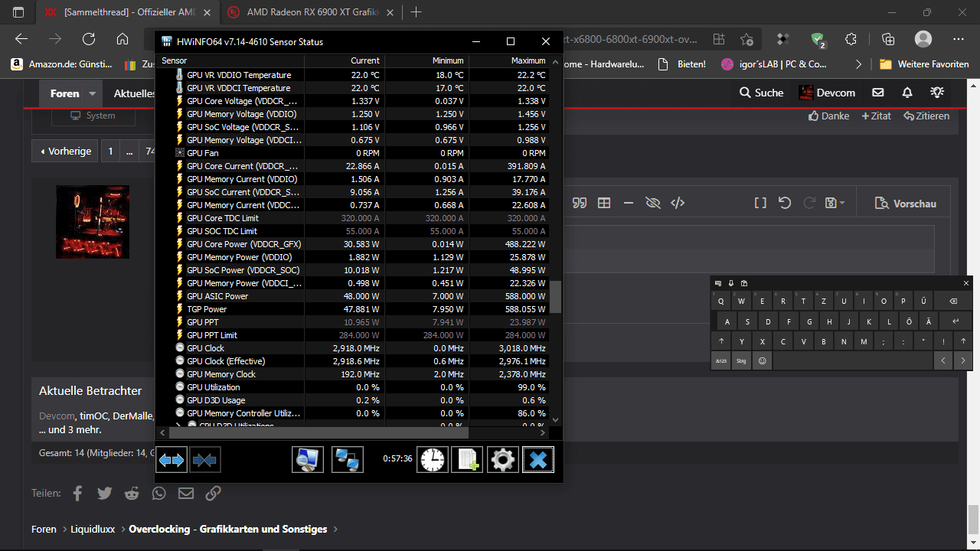Insert spoiler with crossed-eye icon
The width and height of the screenshot is (980, 551).
[x=653, y=203]
